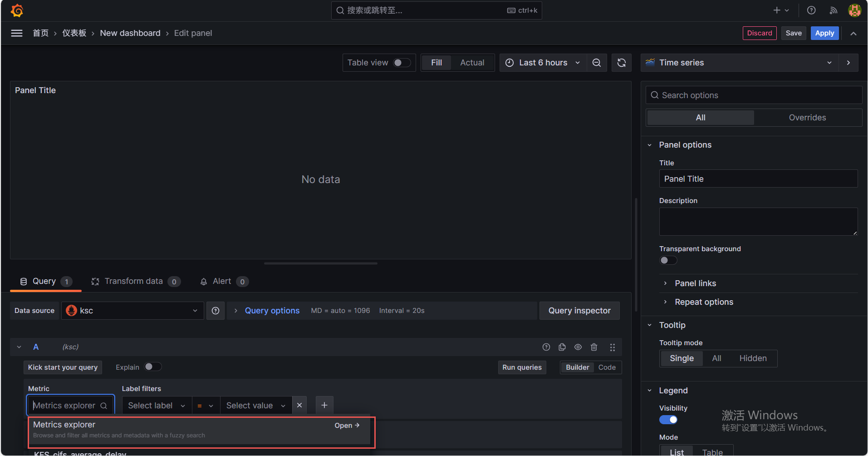Hide query A using eye icon
Viewport: 868px width, 456px height.
coord(578,347)
